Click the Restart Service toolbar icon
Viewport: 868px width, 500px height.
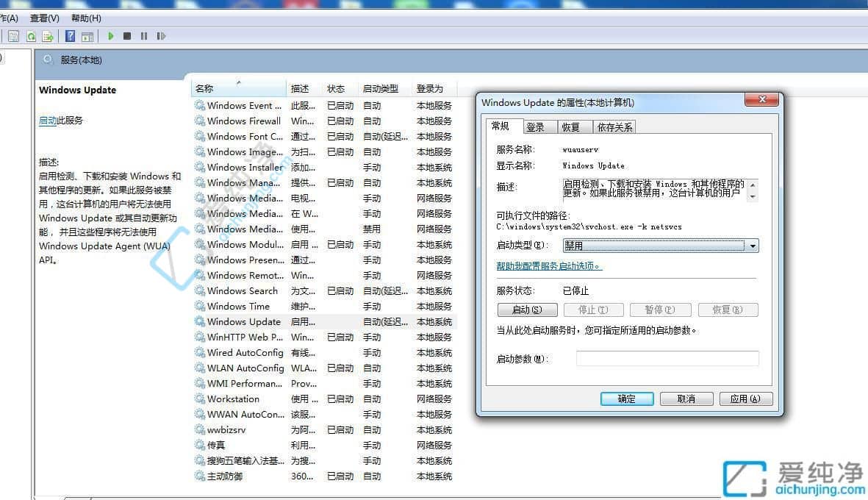(161, 36)
